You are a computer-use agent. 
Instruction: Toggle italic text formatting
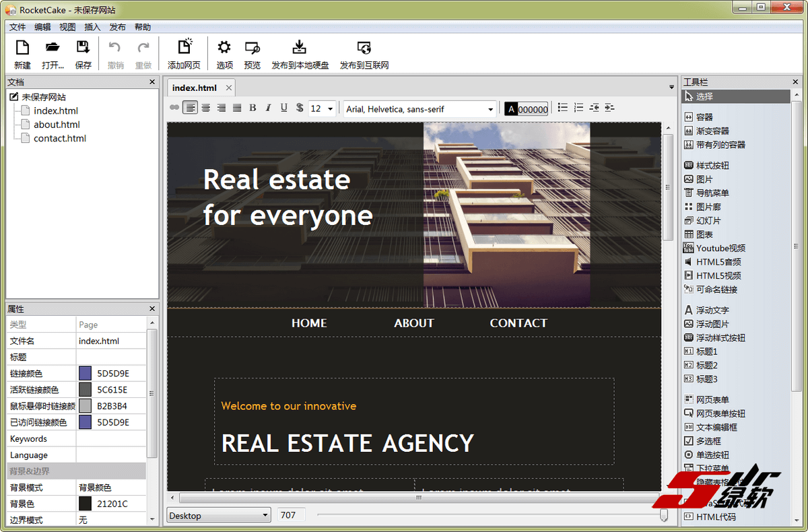coord(268,108)
